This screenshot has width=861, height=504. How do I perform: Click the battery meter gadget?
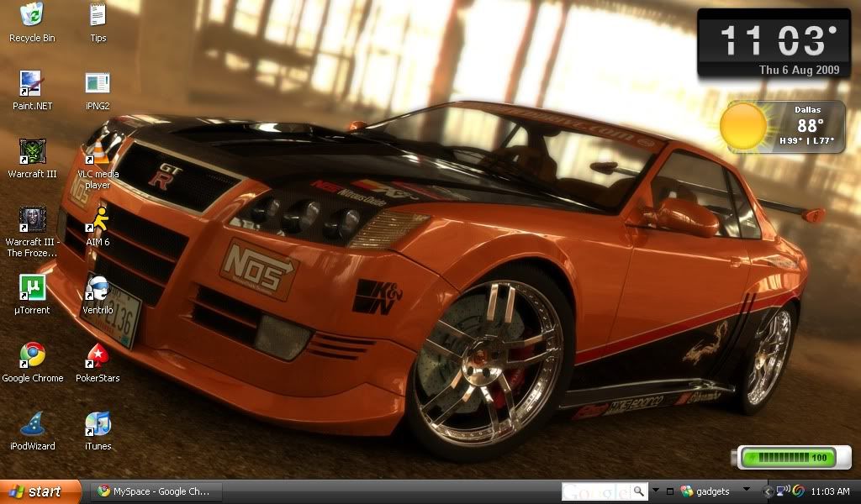791,457
